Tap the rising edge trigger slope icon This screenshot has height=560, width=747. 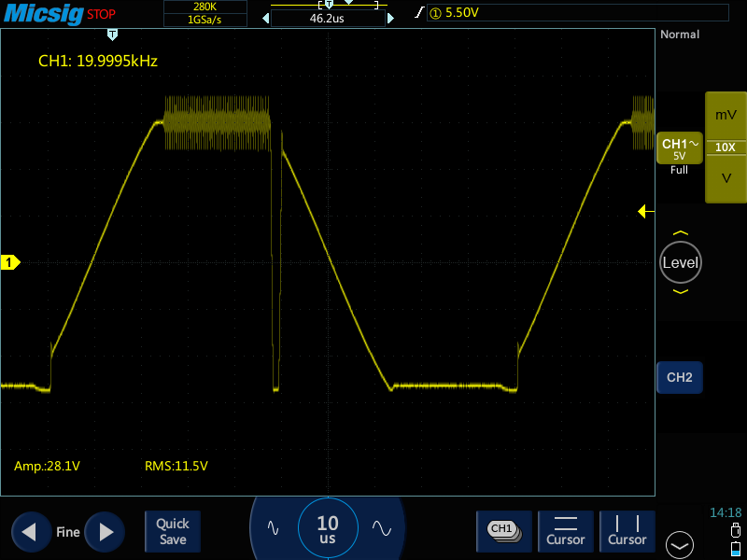pos(419,12)
